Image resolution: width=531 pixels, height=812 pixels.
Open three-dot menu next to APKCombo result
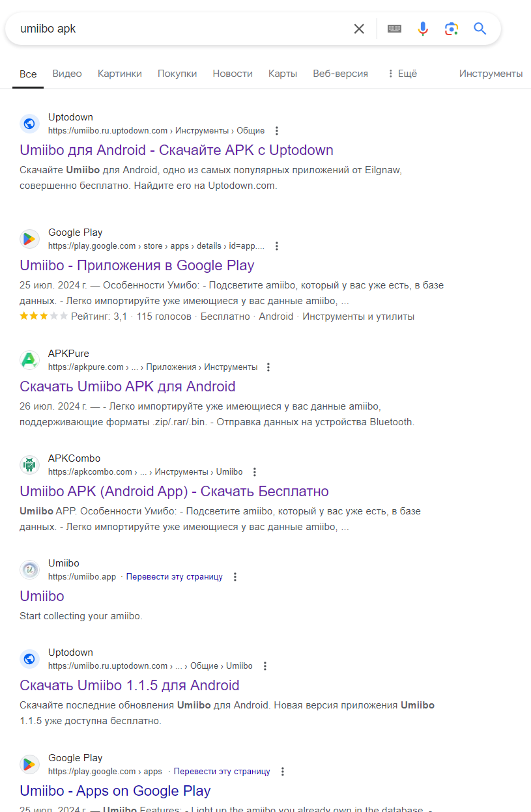[255, 472]
